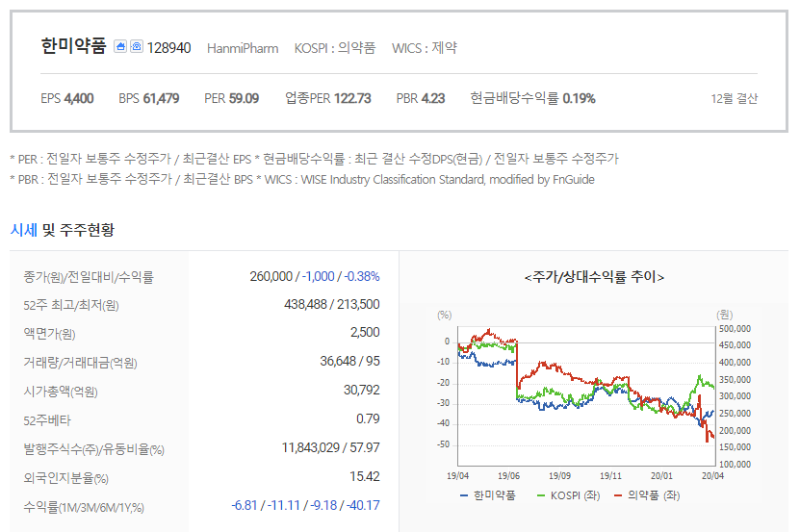Click the 수익률(1M/3M/6M/1Y,%) row label
The width and height of the screenshot is (800, 532).
click(84, 508)
